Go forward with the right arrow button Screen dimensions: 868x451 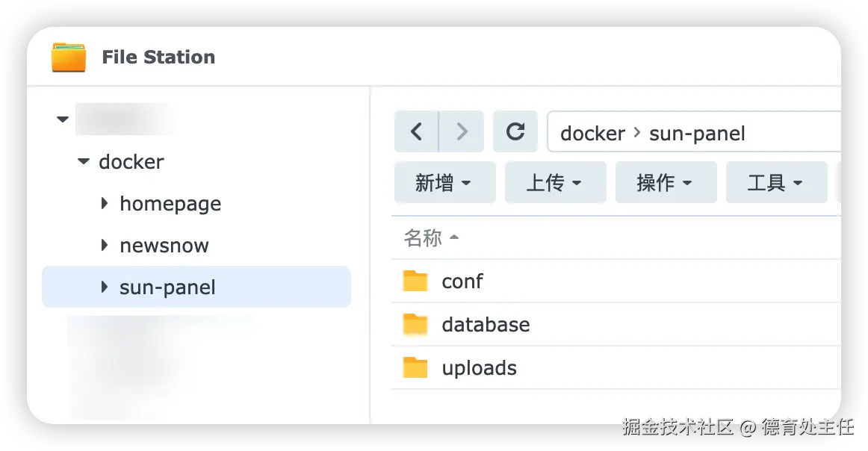(462, 132)
